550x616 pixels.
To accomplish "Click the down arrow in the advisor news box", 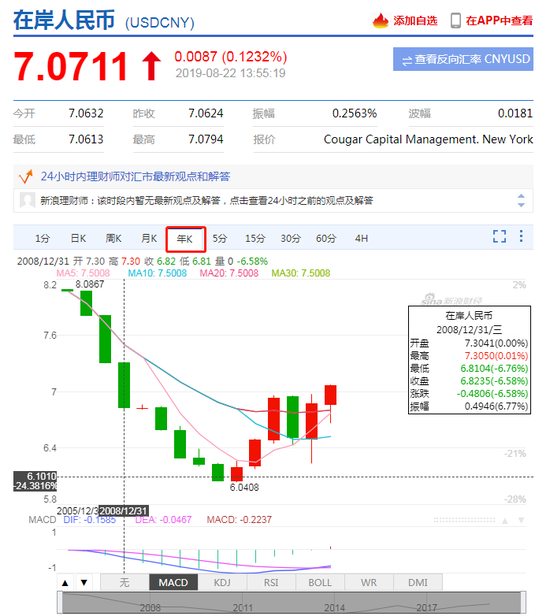I will [521, 205].
